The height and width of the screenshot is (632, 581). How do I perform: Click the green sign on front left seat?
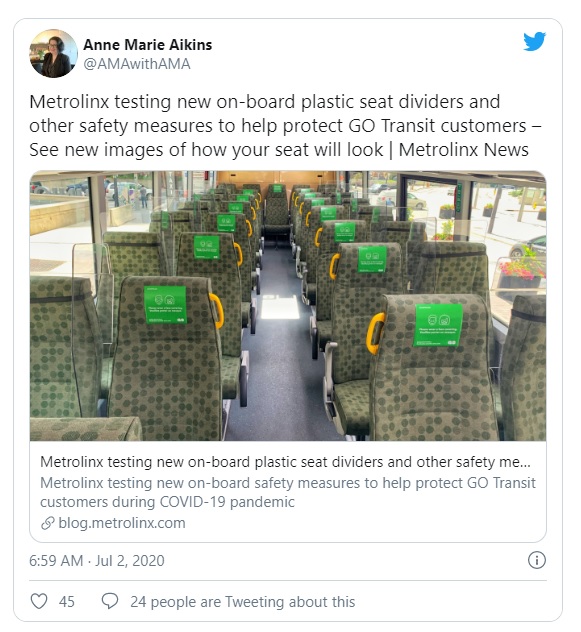click(165, 304)
